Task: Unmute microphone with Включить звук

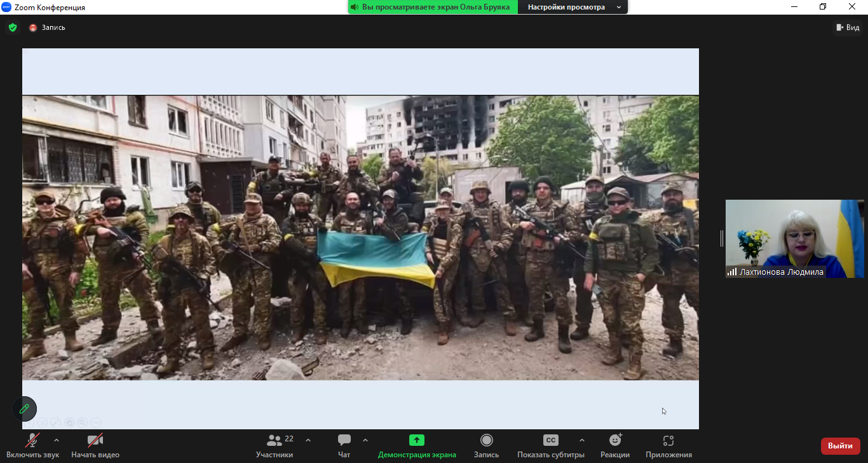Action: pos(32,446)
